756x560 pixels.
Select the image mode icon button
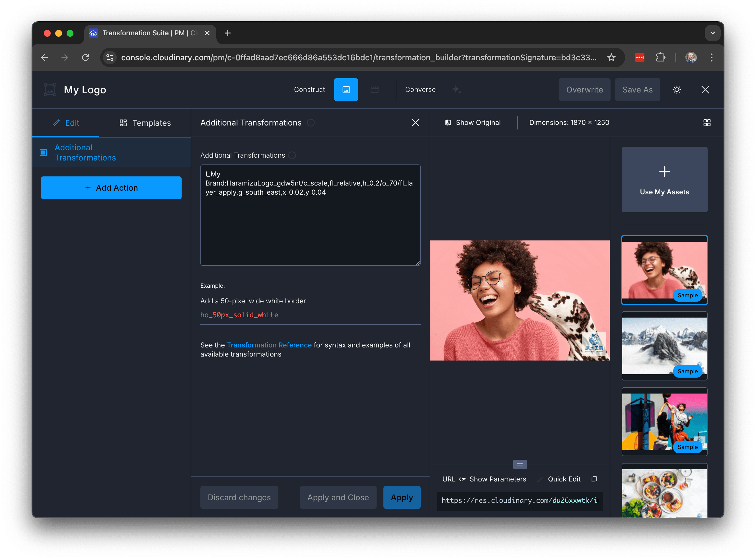[x=346, y=89]
